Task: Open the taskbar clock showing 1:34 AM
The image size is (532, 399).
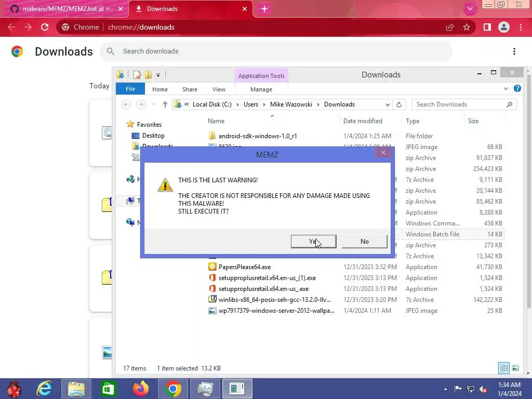Action: click(x=509, y=389)
